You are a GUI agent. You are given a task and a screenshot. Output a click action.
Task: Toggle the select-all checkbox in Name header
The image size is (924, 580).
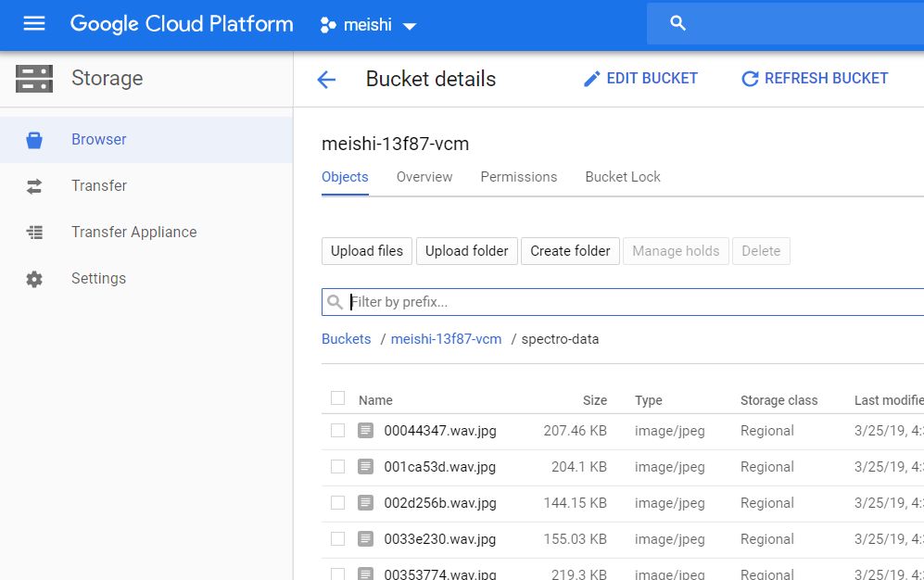point(337,398)
